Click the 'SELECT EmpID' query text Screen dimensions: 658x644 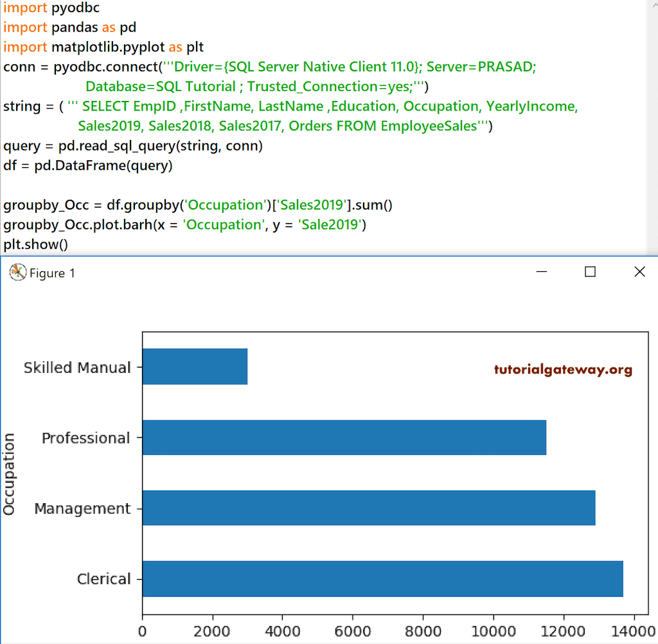coord(129,106)
